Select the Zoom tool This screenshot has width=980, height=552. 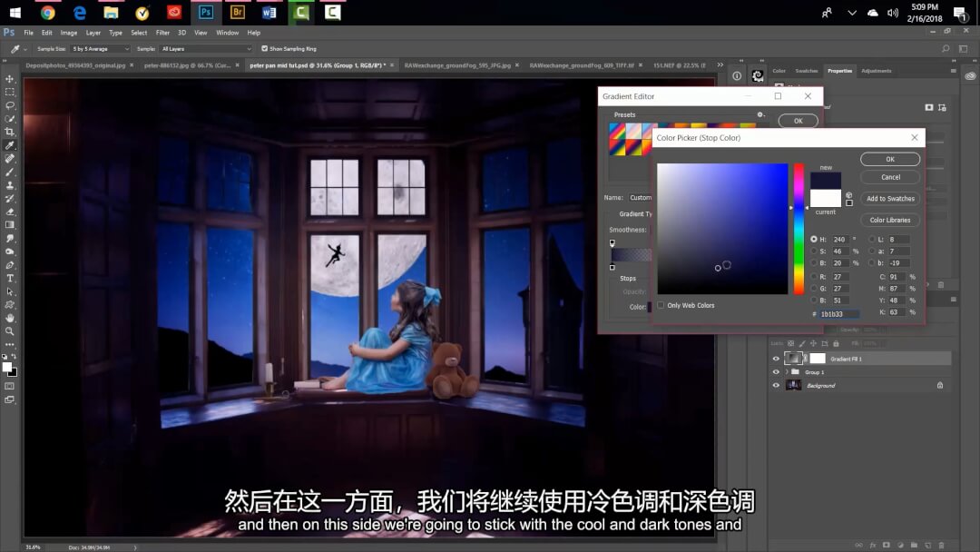9,331
